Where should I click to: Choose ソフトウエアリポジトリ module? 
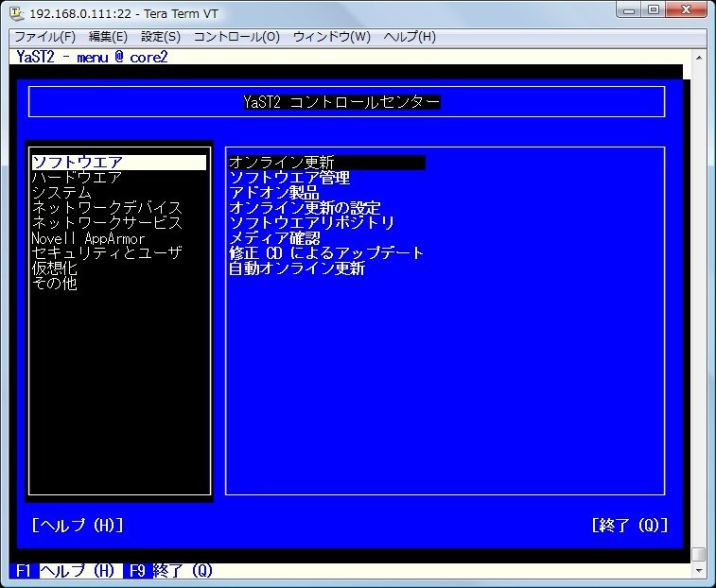tap(311, 223)
